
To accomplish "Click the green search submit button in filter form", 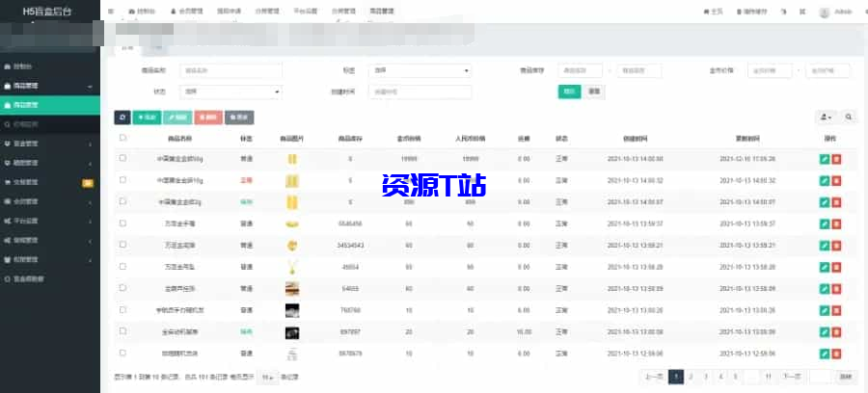I will [x=569, y=92].
